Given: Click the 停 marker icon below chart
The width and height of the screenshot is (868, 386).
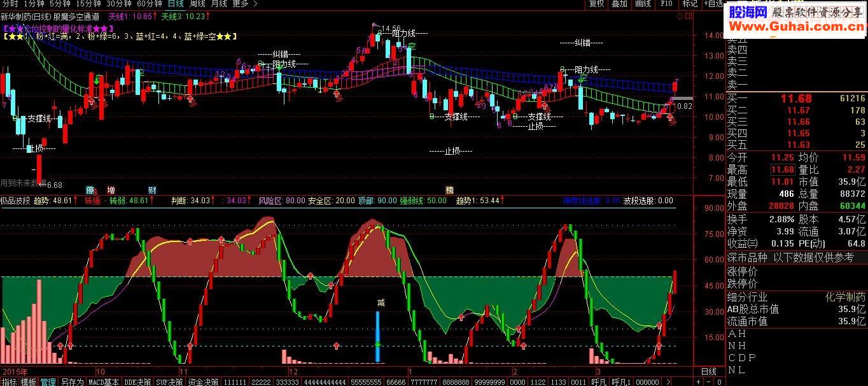Looking at the screenshot, I should pos(90,190).
